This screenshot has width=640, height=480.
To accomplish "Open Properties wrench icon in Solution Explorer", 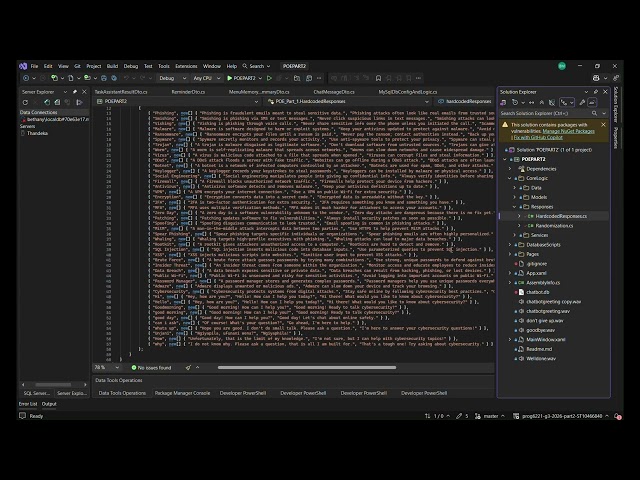I will coord(582,102).
